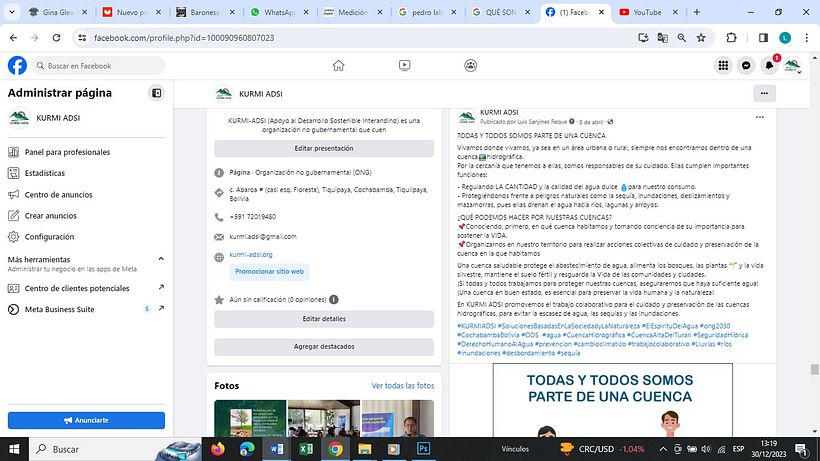Image resolution: width=820 pixels, height=461 pixels.
Task: Click Editar presentación button
Action: click(x=324, y=148)
